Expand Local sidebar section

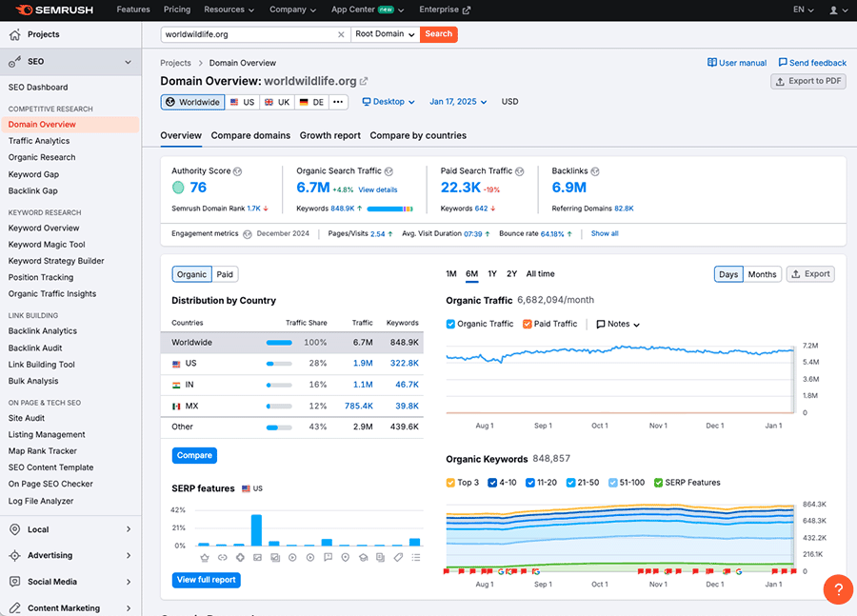[x=129, y=529]
